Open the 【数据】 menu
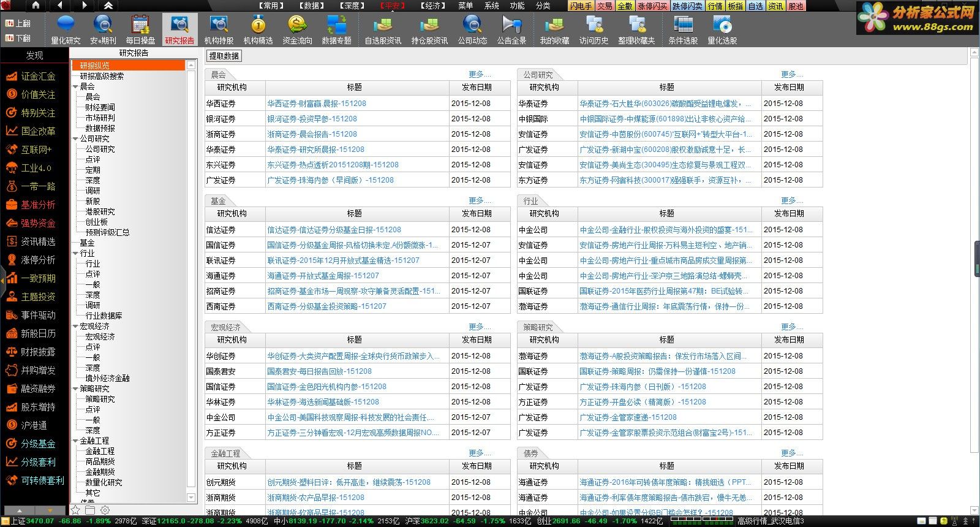This screenshot has height=527, width=980. 311,6
